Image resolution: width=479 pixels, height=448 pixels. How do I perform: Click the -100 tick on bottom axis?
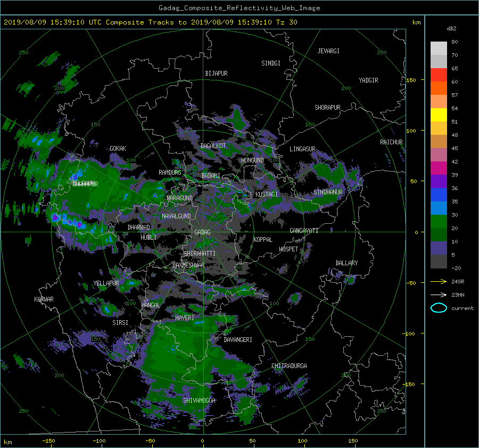99,441
